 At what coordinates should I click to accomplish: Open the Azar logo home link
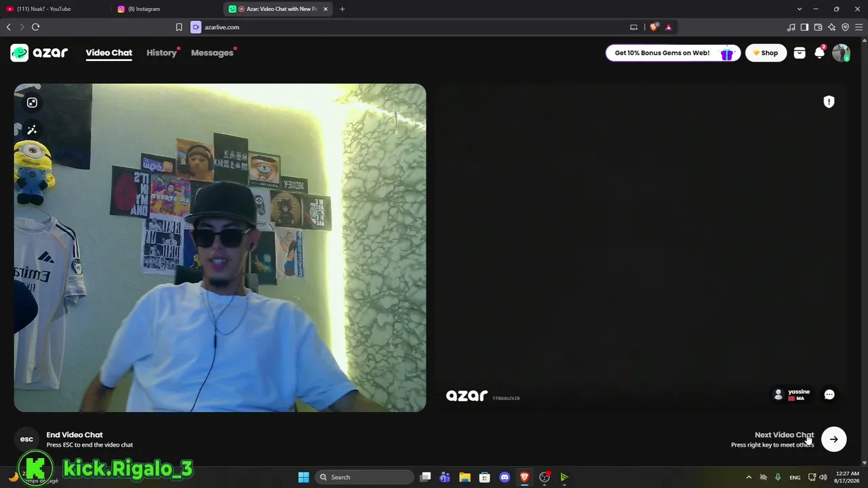tap(39, 53)
